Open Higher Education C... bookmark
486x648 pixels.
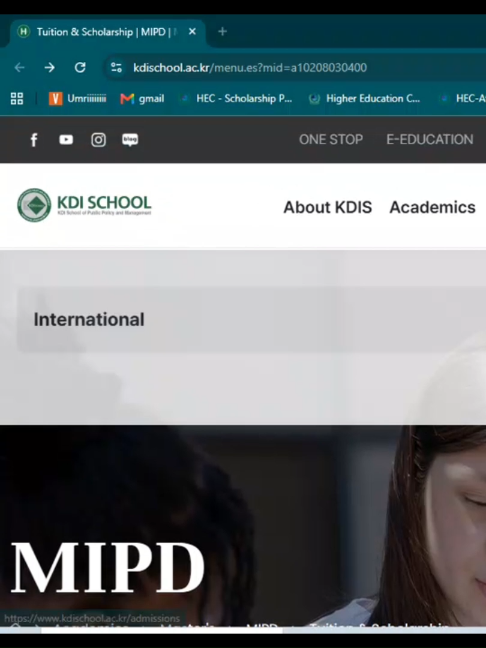[x=365, y=98]
